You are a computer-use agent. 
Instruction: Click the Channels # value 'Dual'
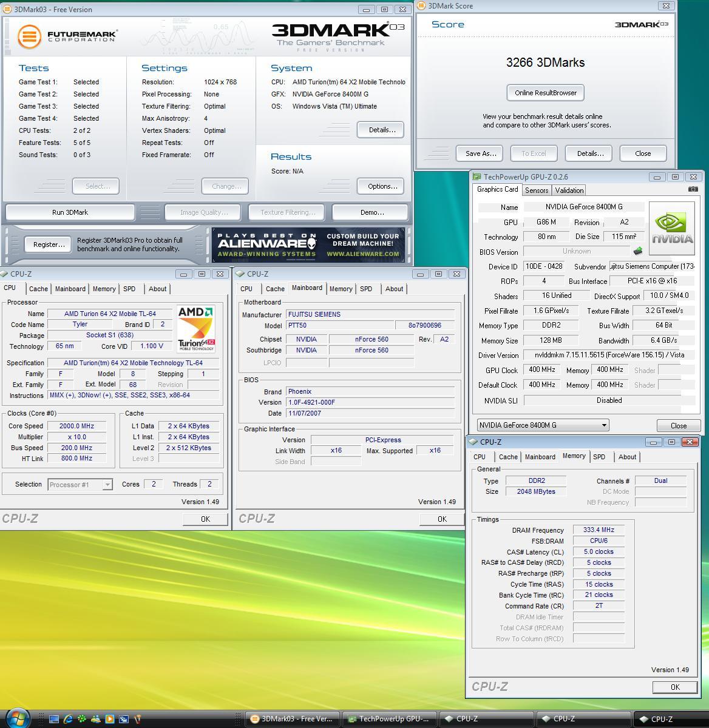[660, 480]
